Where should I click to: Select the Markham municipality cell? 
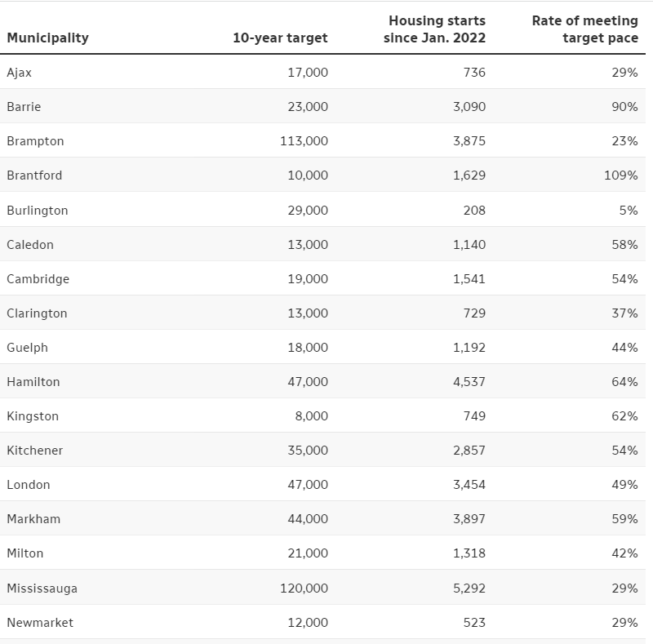point(33,519)
